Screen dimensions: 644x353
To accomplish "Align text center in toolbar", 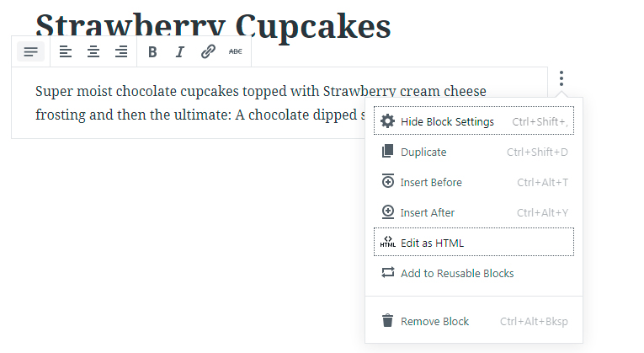I will click(x=93, y=51).
